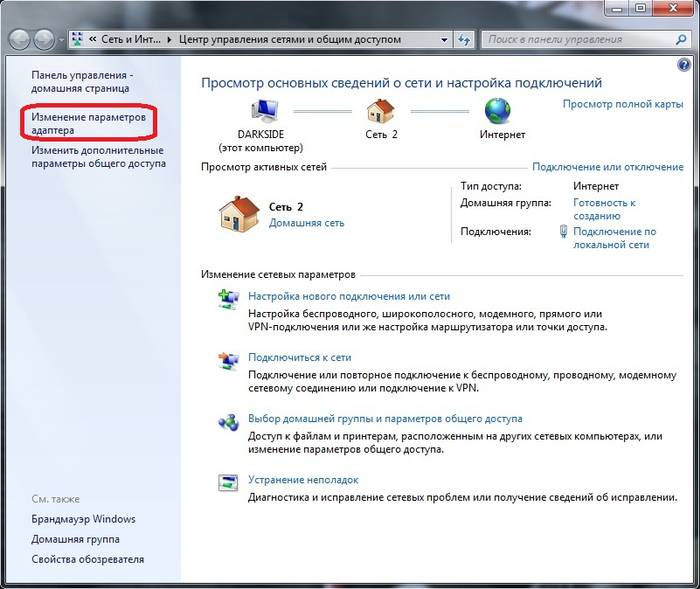The image size is (700, 589).
Task: Click the Интернет globe icon
Action: pos(497,109)
